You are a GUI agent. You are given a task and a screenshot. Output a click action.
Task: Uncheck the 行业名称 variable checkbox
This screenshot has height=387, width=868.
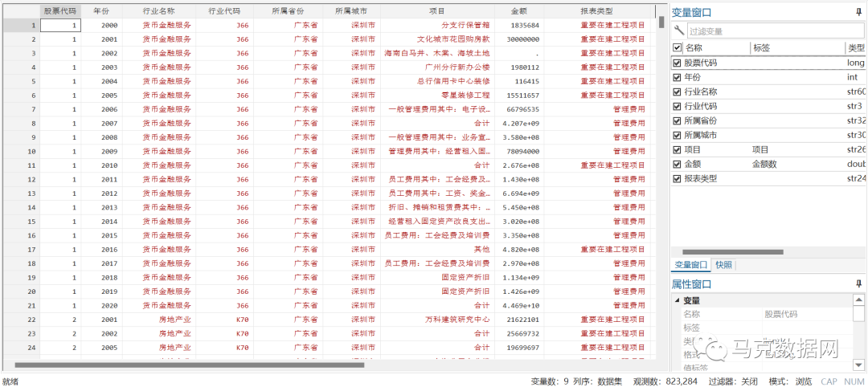coord(677,92)
